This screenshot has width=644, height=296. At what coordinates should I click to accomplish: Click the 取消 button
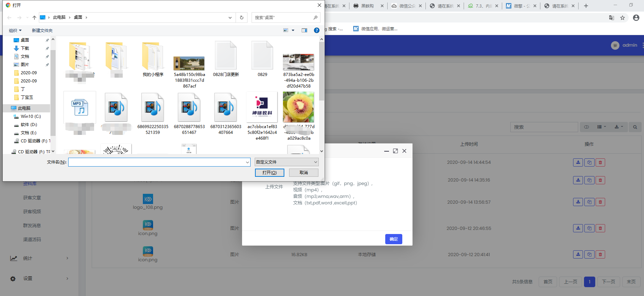tap(304, 173)
